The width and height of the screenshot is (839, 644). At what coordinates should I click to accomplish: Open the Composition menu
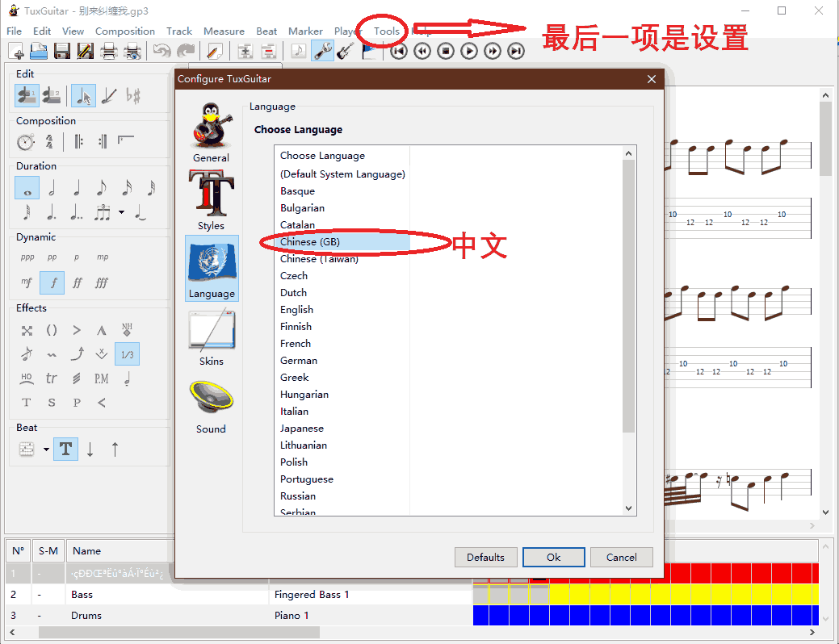tap(124, 31)
